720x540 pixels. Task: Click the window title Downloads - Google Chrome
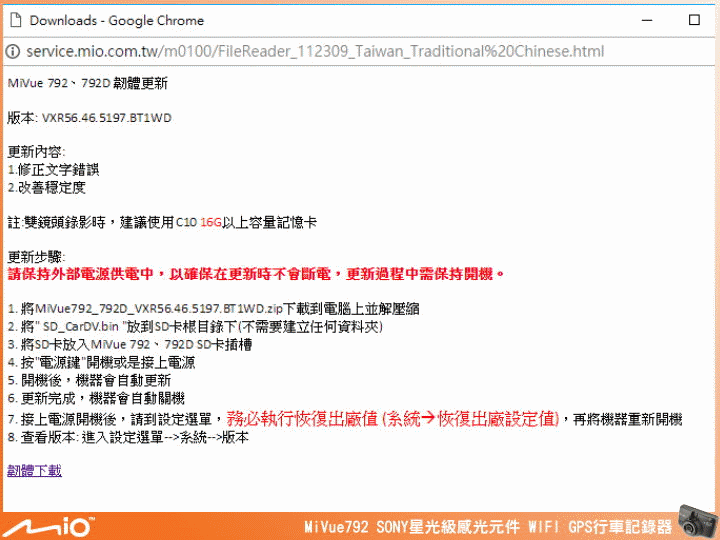[117, 20]
